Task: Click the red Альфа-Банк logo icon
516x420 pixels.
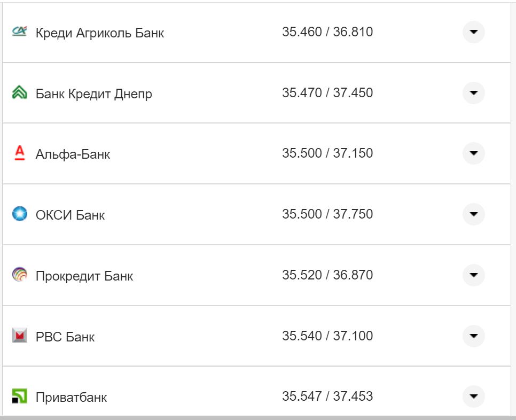Action: [x=19, y=154]
